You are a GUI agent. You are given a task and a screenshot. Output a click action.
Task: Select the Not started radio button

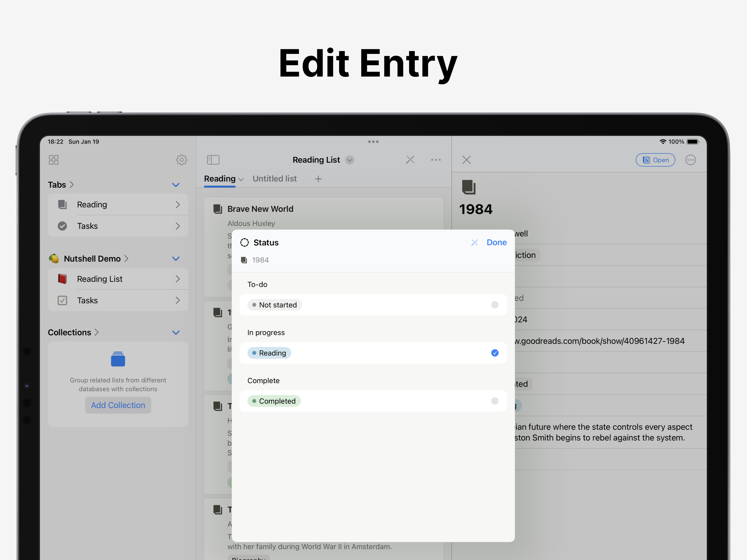click(495, 305)
